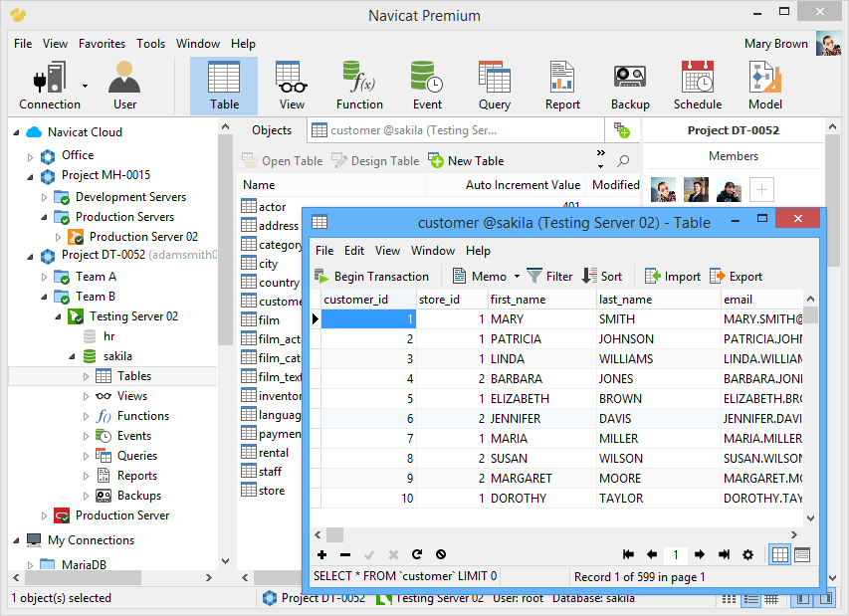The height and width of the screenshot is (616, 849).
Task: Open Mary Brown user profile
Action: 791,44
